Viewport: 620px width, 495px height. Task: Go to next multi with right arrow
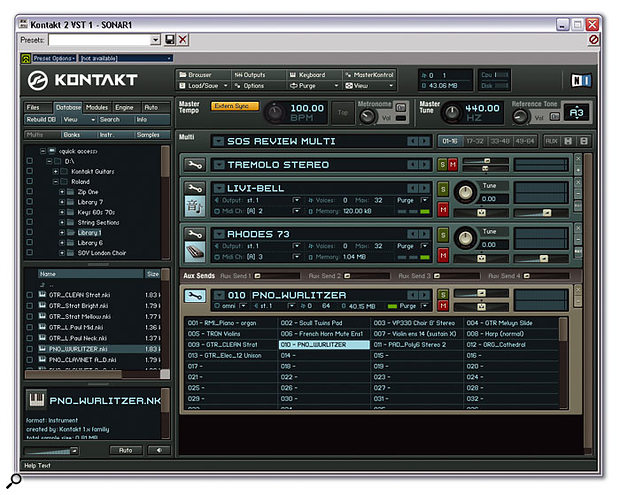424,141
